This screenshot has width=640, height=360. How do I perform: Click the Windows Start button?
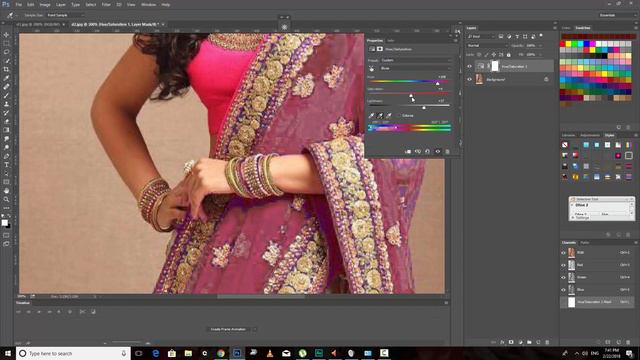[x=8, y=353]
